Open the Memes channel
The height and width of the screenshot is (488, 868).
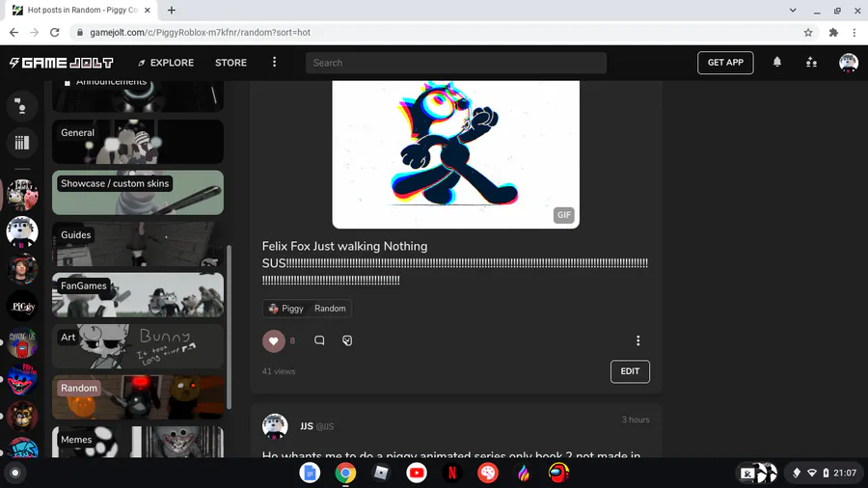pos(138,442)
